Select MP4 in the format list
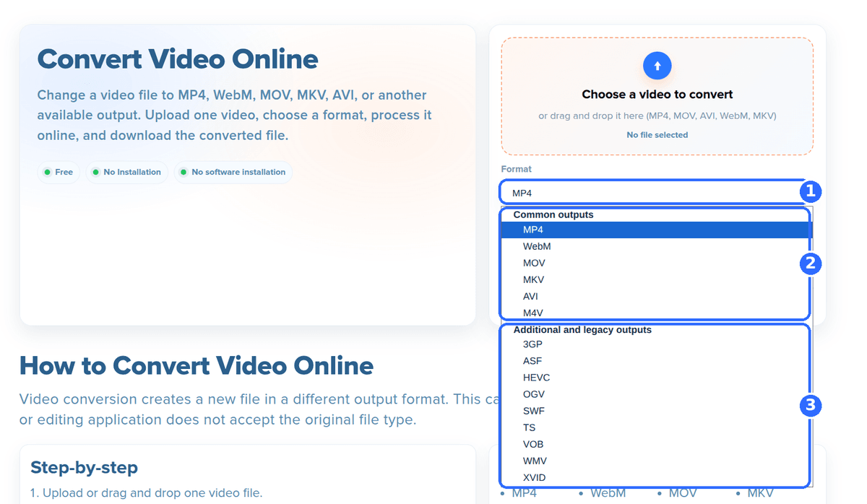The width and height of the screenshot is (867, 504). [657, 230]
